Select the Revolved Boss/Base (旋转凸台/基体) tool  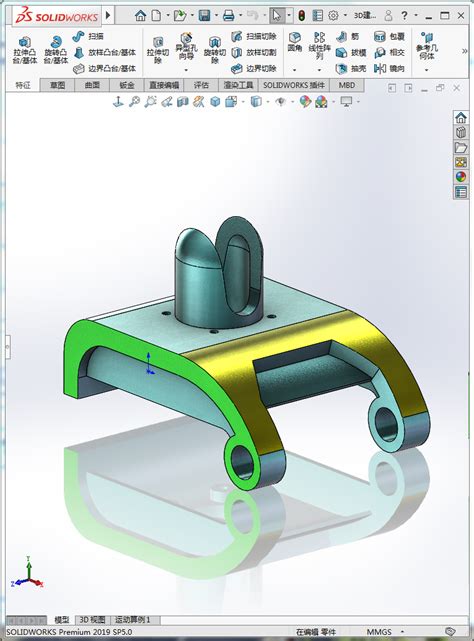[x=56, y=50]
